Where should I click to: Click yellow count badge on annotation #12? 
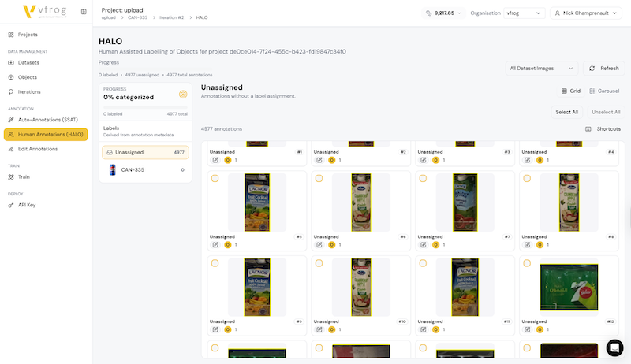tap(540, 329)
